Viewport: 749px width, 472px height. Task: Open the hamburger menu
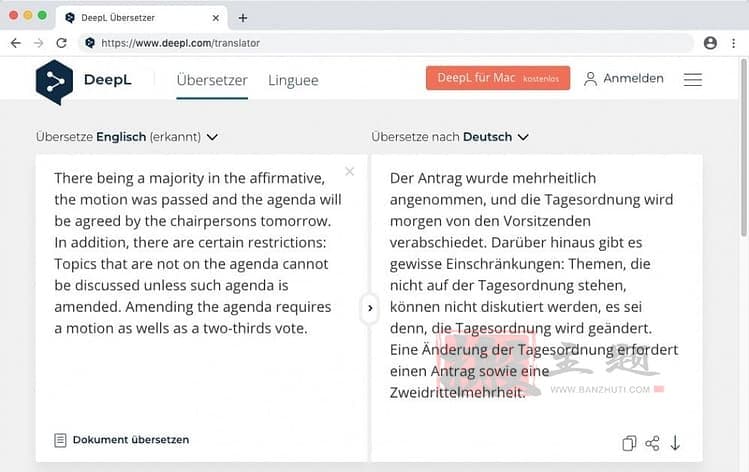coord(692,79)
